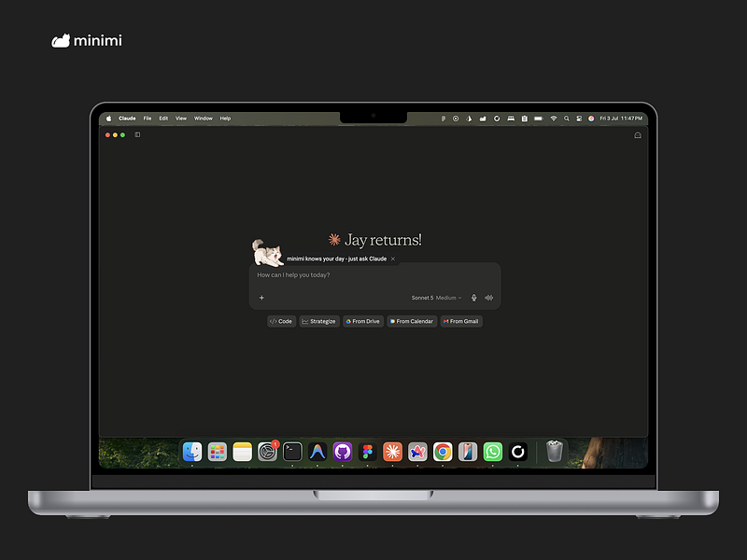Open Spotlight search in menu bar

[x=567, y=119]
